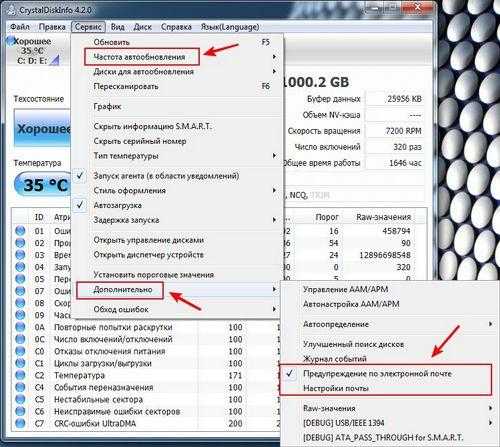
Task: Click the Порог column header
Action: 327,217
